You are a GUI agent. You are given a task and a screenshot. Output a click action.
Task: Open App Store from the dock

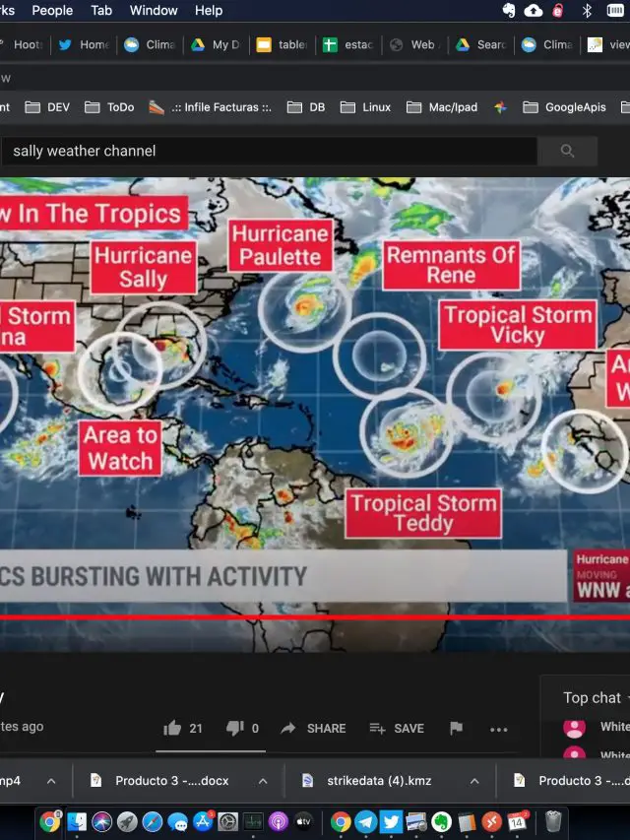pos(203,821)
